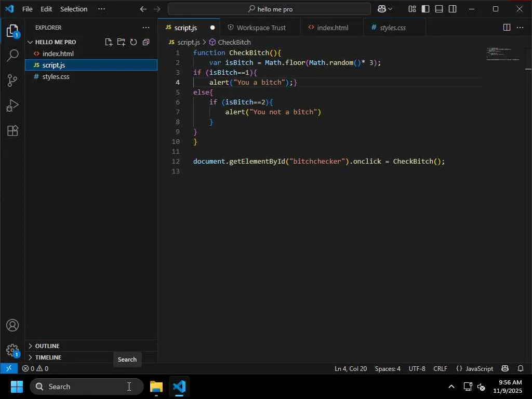Collapse the HELLO ME PRO folder

(55, 42)
